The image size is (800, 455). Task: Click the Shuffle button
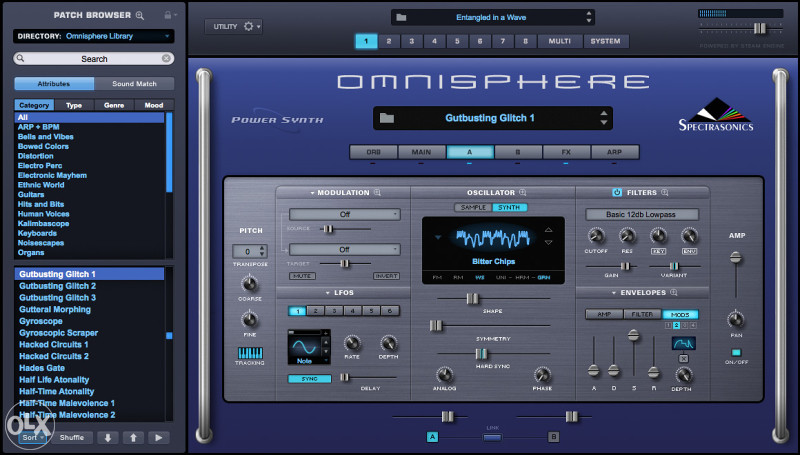point(72,438)
